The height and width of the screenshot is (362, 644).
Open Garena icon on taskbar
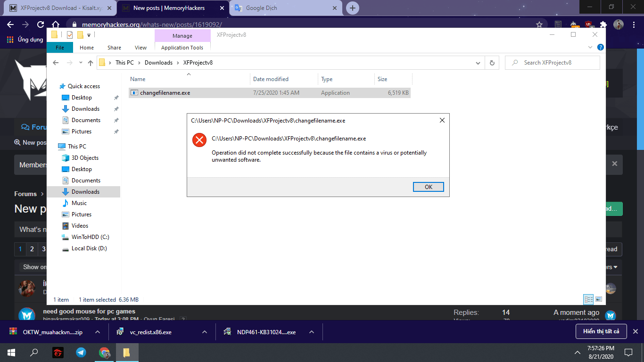pos(58,352)
